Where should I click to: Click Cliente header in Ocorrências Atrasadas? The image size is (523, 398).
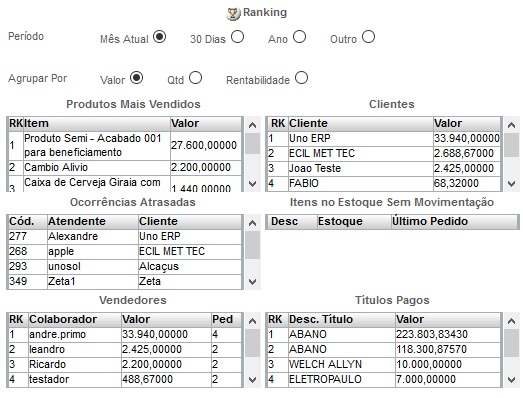pyautogui.click(x=190, y=221)
